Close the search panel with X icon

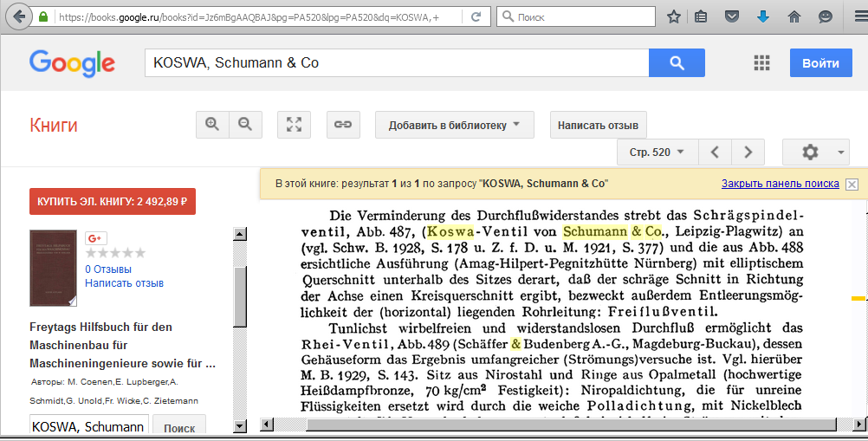click(852, 185)
